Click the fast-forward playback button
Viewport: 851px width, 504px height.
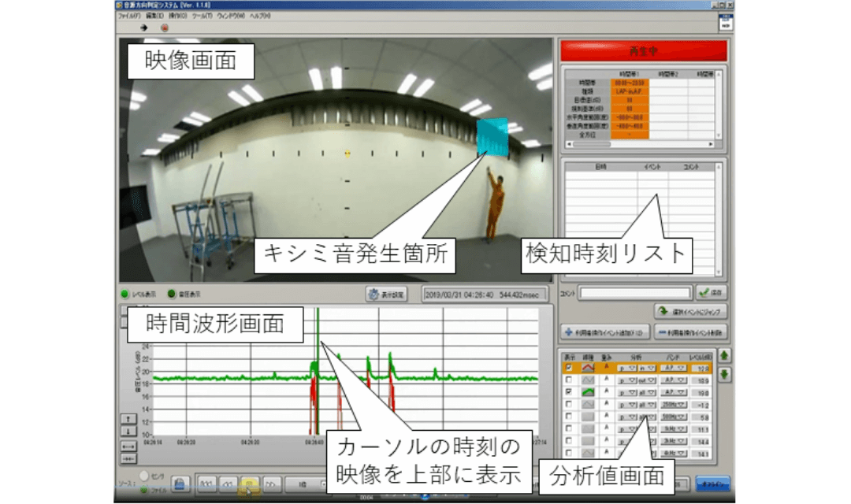tap(272, 484)
